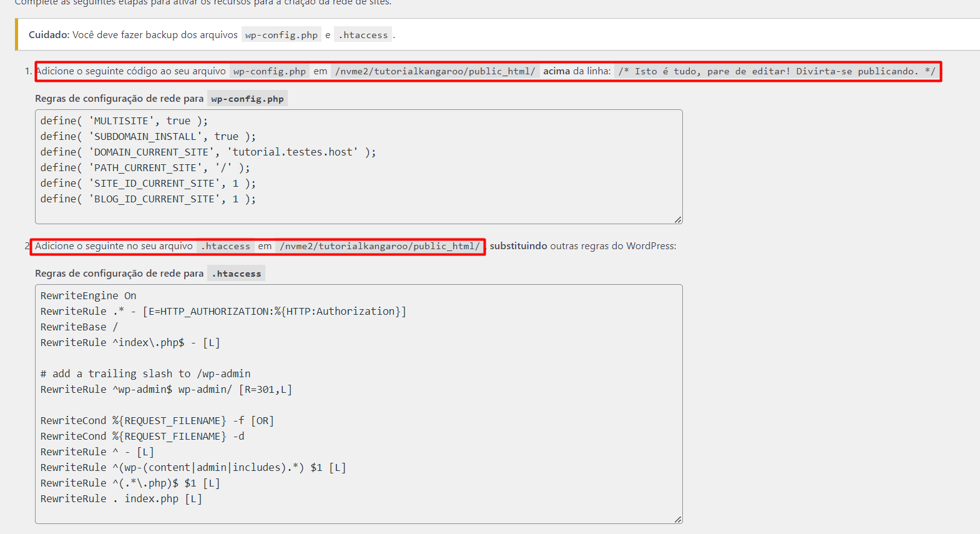Click the bold 'substituindo' word in step 2
980x534 pixels.
tap(518, 246)
